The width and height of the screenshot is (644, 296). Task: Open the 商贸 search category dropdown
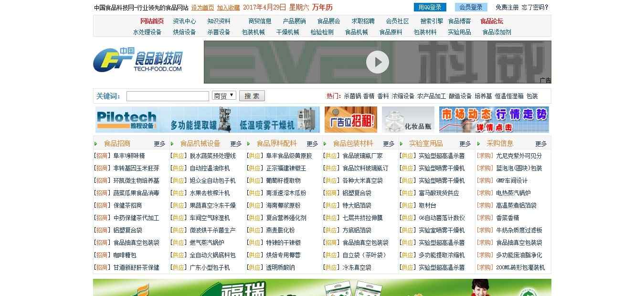[x=222, y=95]
